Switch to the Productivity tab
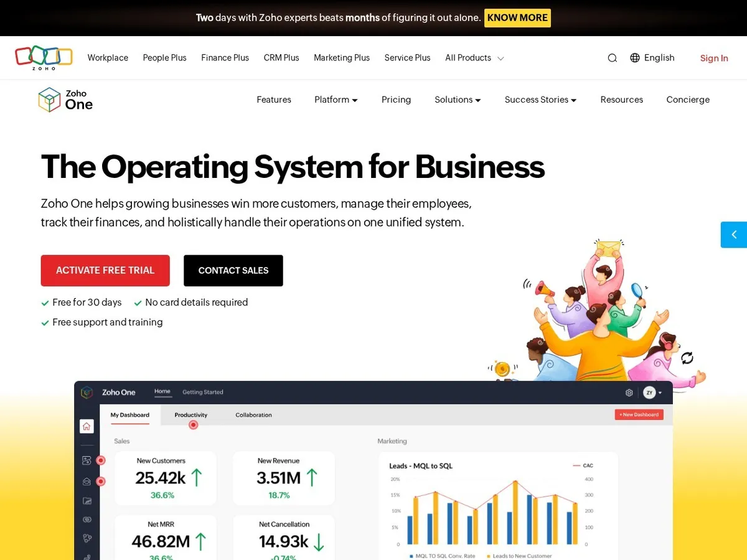Viewport: 747px width, 560px height. (191, 415)
